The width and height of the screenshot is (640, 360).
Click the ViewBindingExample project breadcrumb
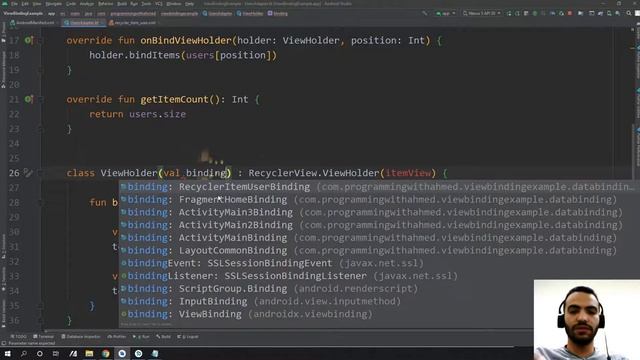pos(22,13)
